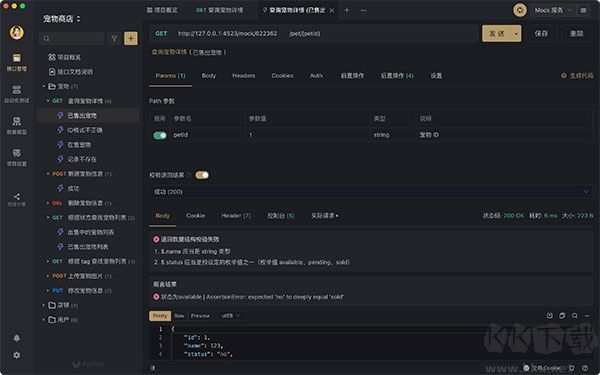The width and height of the screenshot is (600, 375).
Task: Click the 保存 save button
Action: click(x=541, y=34)
